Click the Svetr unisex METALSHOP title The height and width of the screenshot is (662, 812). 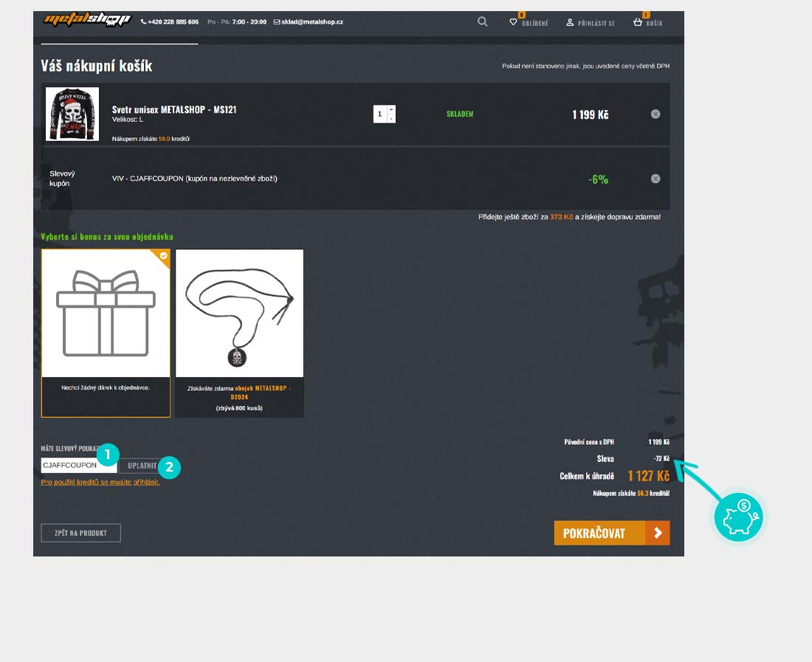click(174, 109)
